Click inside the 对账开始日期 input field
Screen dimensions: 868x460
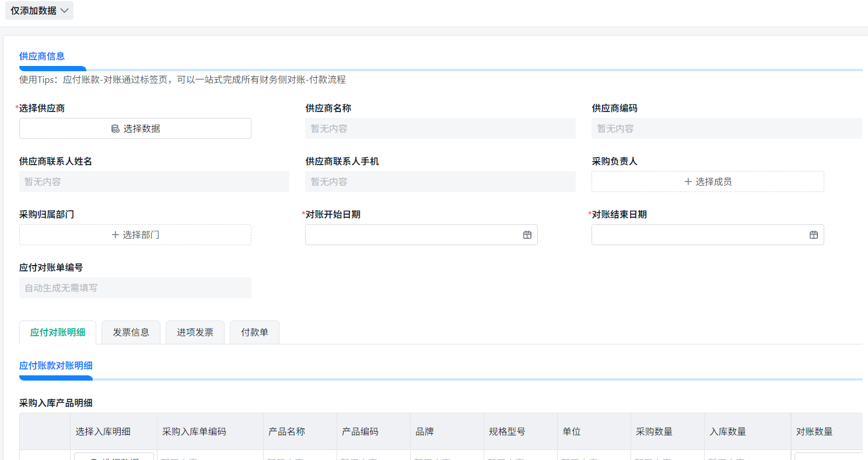408,235
